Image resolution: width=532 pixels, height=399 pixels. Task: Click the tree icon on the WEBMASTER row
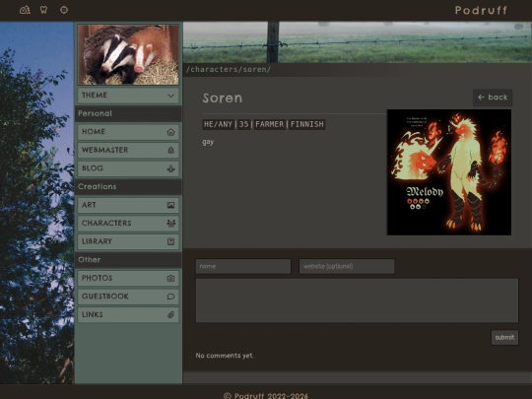(170, 151)
